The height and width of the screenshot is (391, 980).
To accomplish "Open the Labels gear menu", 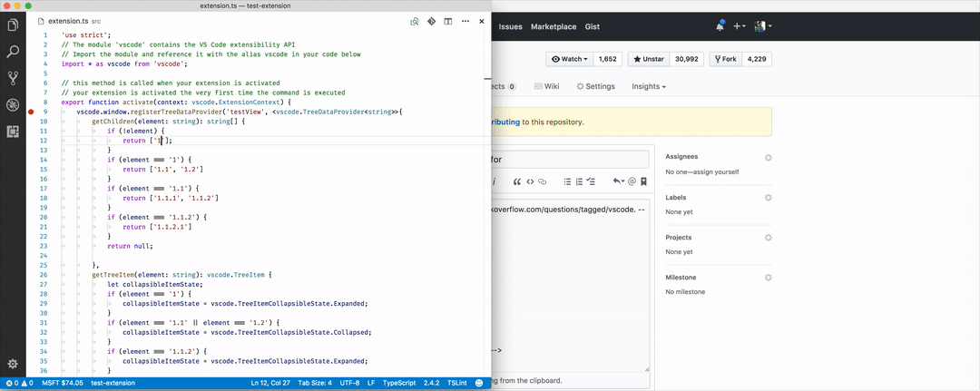I will click(x=769, y=198).
